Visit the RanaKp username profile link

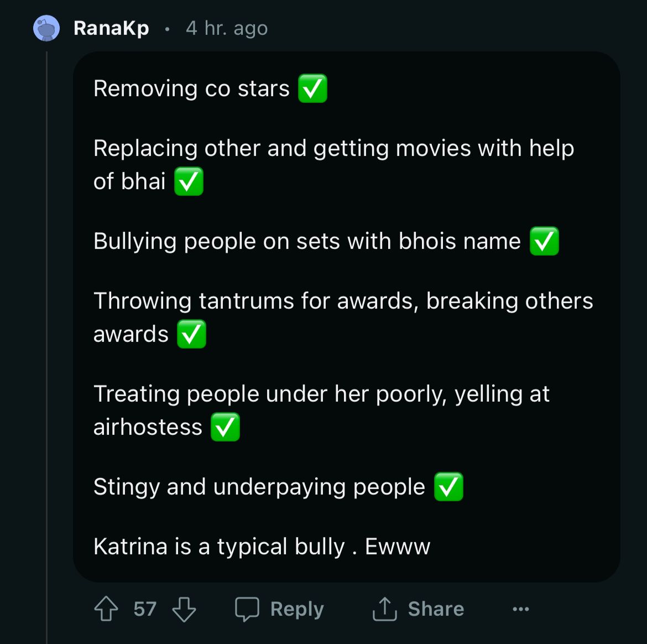click(x=111, y=28)
